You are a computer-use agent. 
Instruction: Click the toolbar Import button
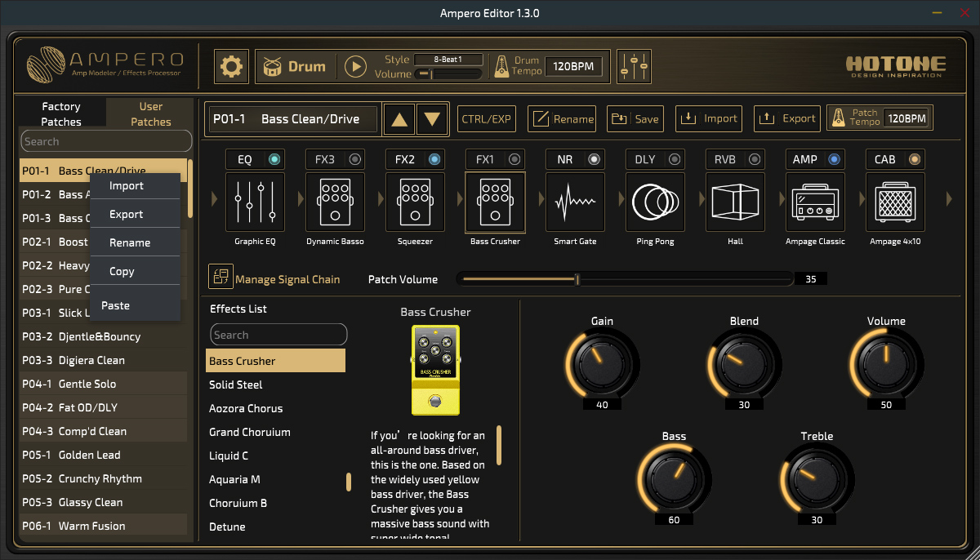click(709, 118)
